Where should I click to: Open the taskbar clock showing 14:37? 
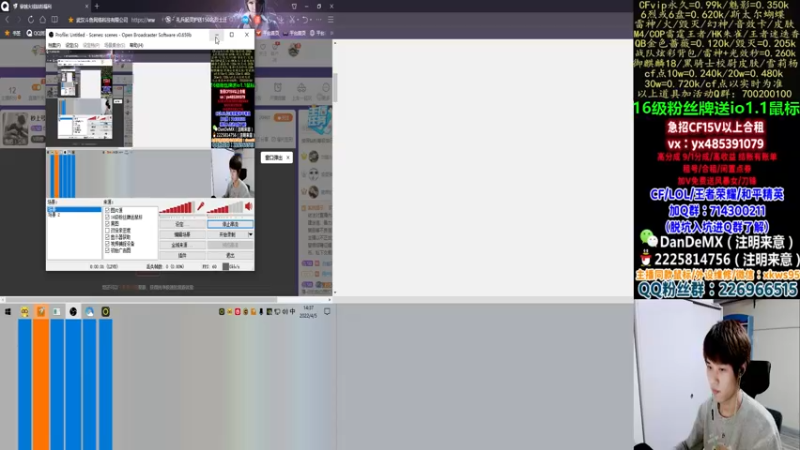308,311
